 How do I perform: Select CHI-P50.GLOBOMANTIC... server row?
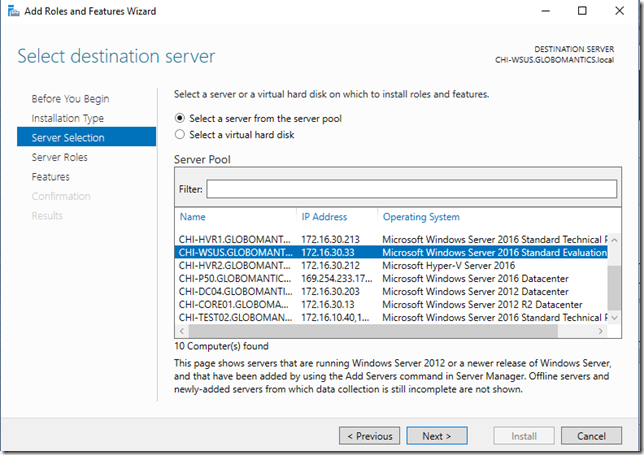pyautogui.click(x=391, y=278)
